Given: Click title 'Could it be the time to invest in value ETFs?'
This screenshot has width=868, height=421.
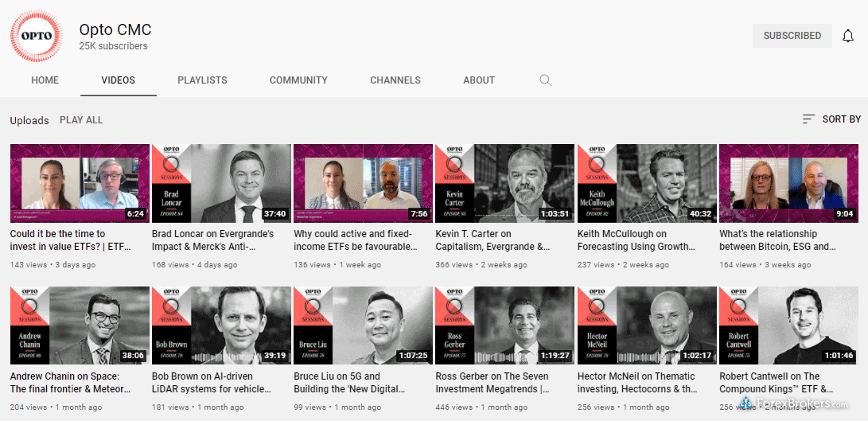Looking at the screenshot, I should click(x=71, y=240).
